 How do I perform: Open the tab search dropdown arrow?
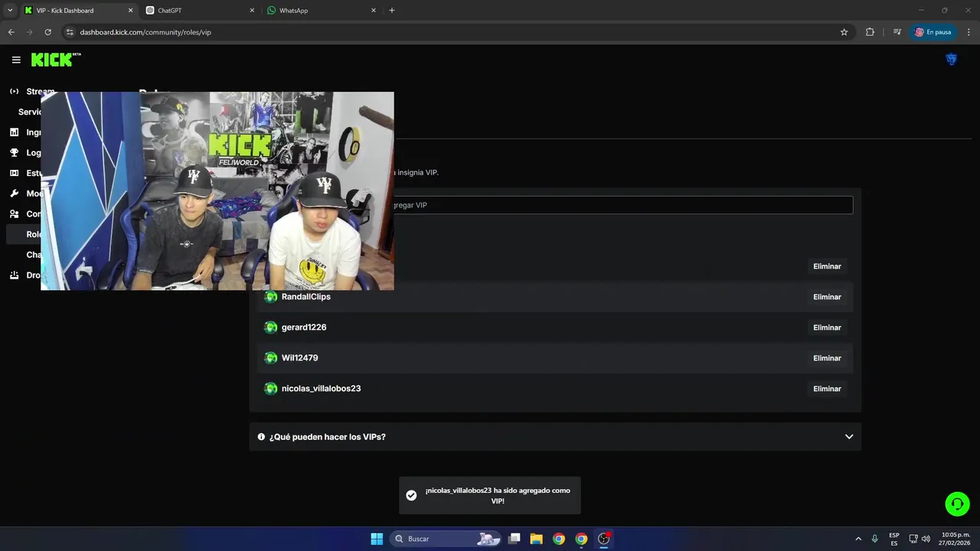pos(10,11)
